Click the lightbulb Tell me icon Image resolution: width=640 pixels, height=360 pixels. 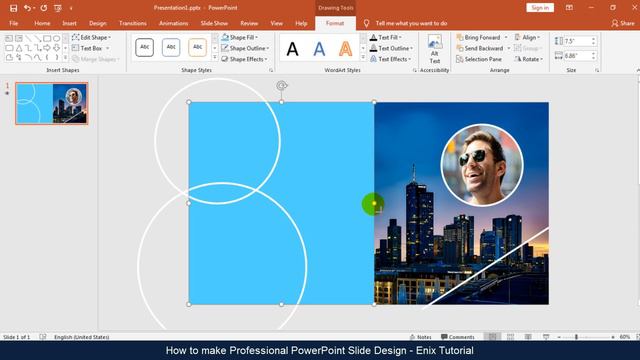366,23
